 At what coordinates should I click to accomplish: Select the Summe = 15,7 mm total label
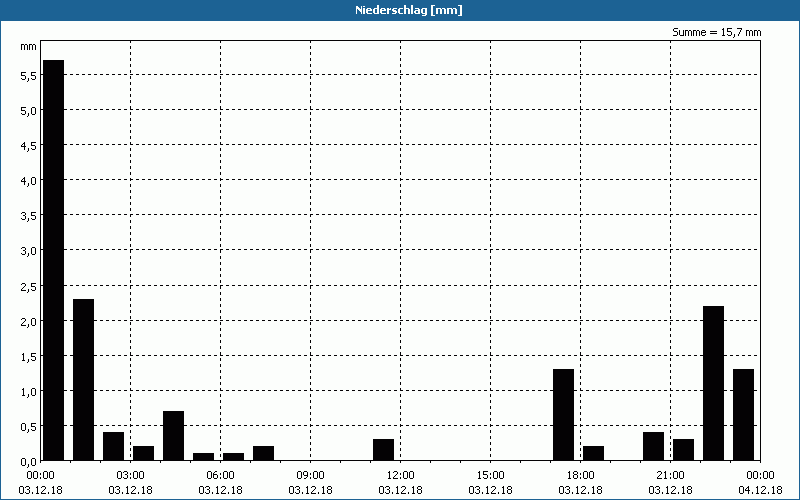pos(716,32)
